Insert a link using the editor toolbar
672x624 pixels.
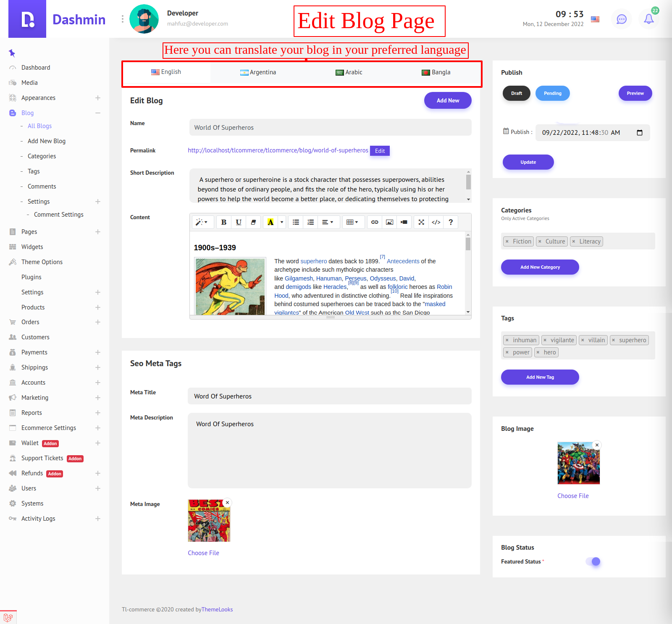coord(375,222)
